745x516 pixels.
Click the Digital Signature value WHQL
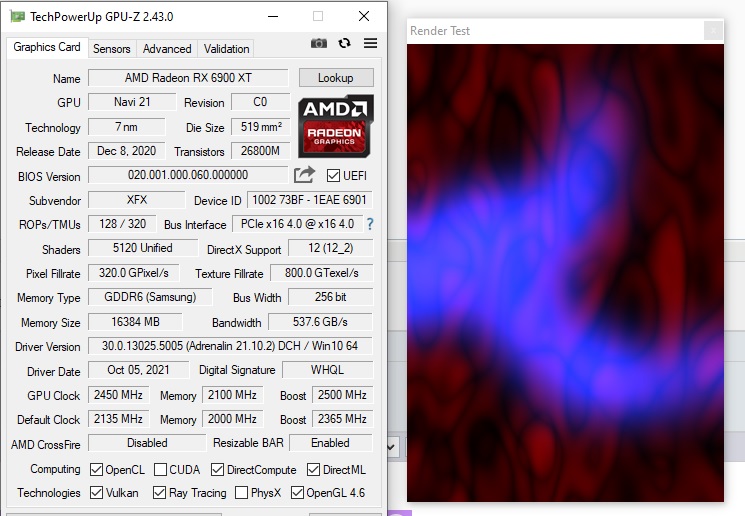pyautogui.click(x=327, y=370)
